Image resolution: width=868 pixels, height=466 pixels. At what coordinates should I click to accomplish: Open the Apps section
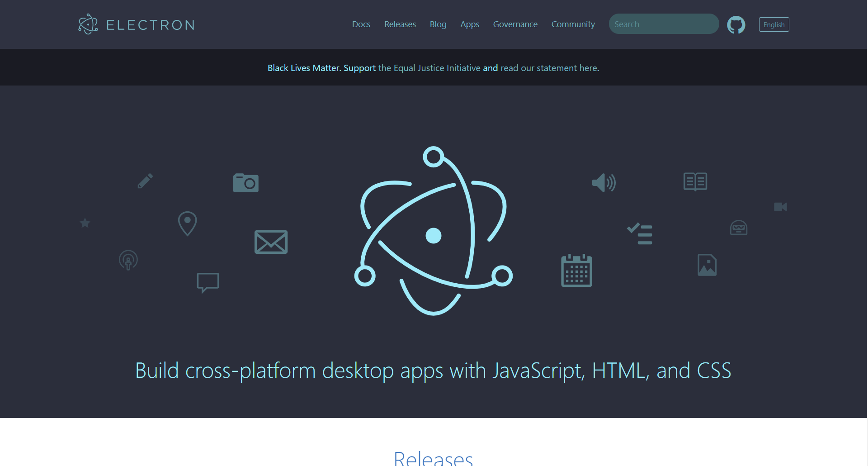(x=470, y=24)
